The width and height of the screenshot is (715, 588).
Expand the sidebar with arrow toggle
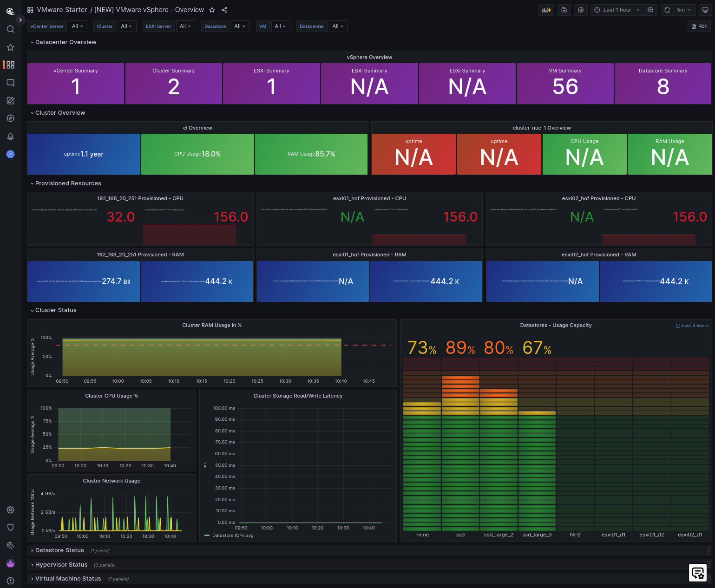(x=20, y=20)
